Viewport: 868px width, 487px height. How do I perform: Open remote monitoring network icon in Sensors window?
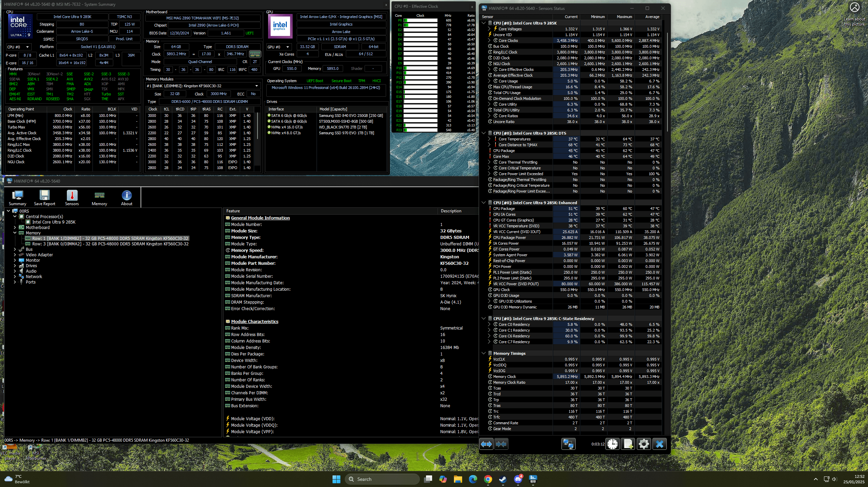[x=569, y=444]
